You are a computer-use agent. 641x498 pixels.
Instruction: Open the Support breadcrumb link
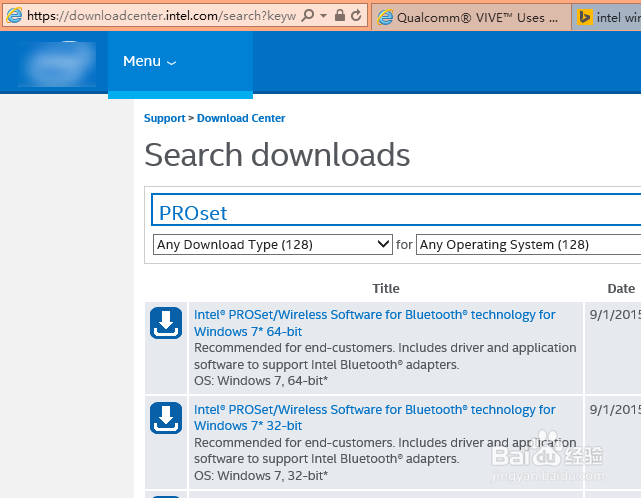(x=164, y=118)
